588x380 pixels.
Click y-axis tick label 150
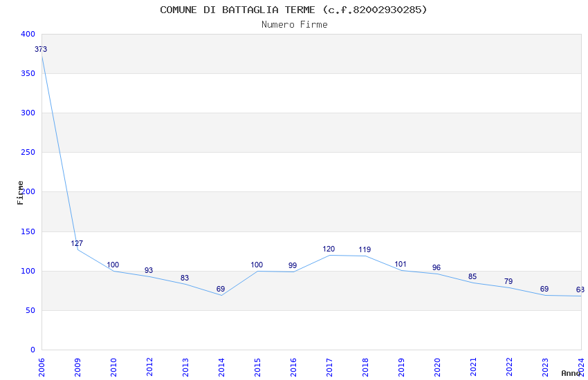28,231
